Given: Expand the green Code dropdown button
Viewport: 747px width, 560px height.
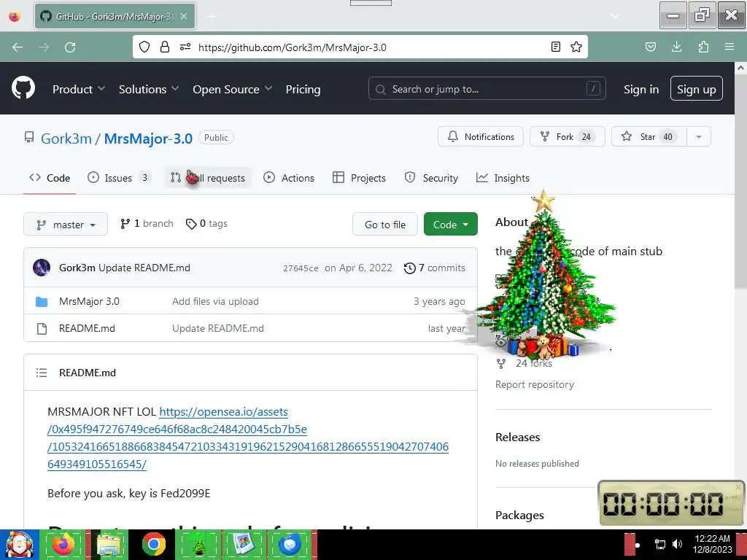Looking at the screenshot, I should coord(451,225).
